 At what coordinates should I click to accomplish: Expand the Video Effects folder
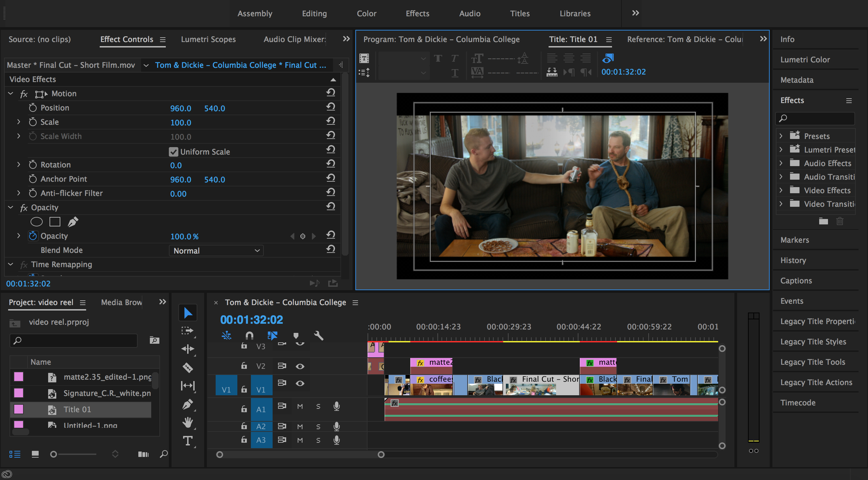(x=781, y=190)
